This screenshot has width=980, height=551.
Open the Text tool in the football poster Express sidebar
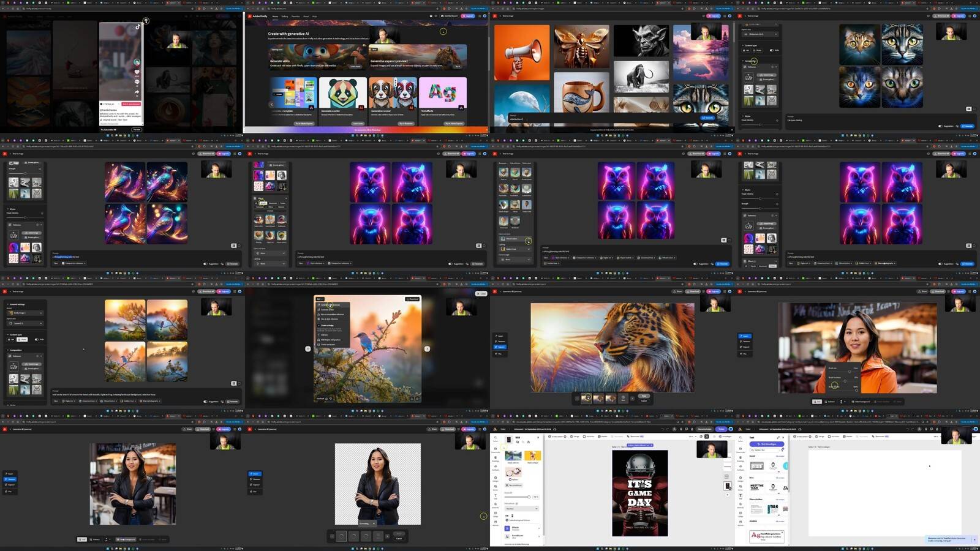coord(496,497)
